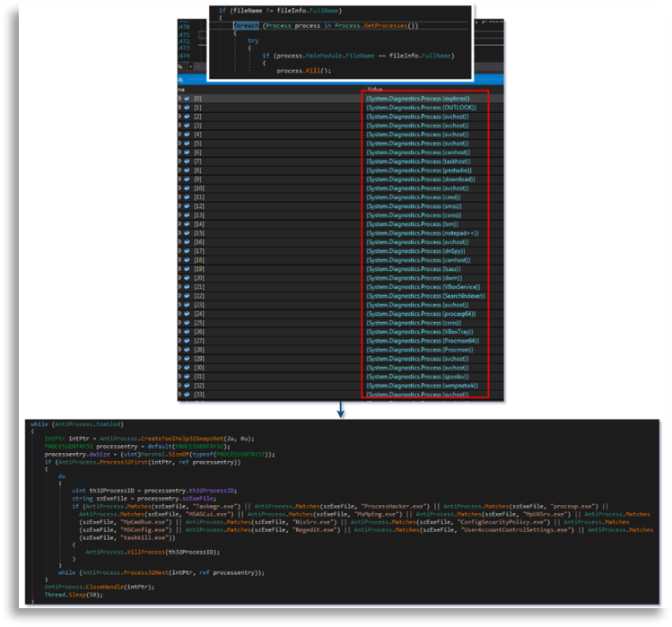Expand the [15] notepad++ entry arrow
The width and height of the screenshot is (672, 627).
pyautogui.click(x=180, y=232)
